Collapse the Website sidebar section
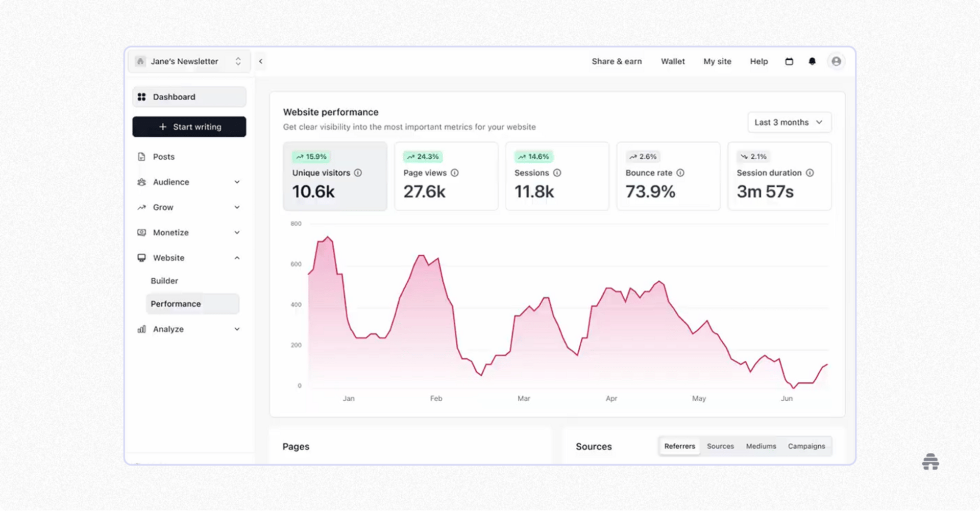 189,258
